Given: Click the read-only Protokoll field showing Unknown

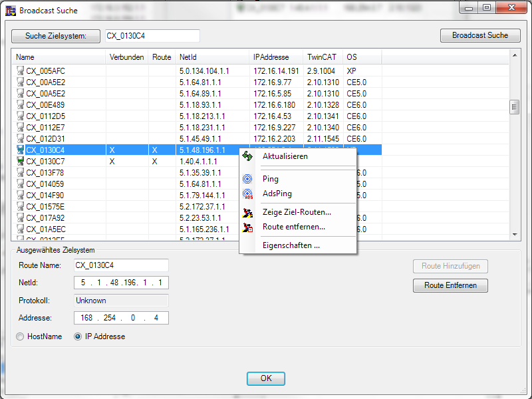Looking at the screenshot, I should coord(121,301).
